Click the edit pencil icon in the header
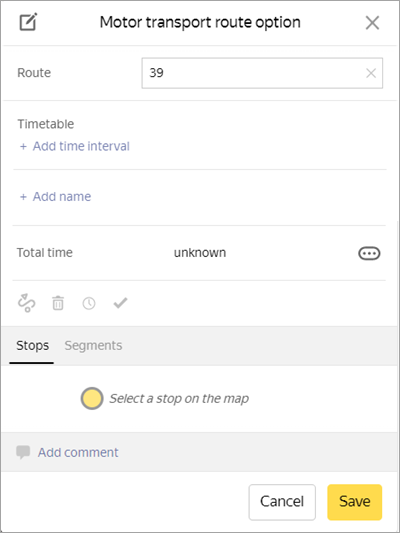 [x=28, y=22]
